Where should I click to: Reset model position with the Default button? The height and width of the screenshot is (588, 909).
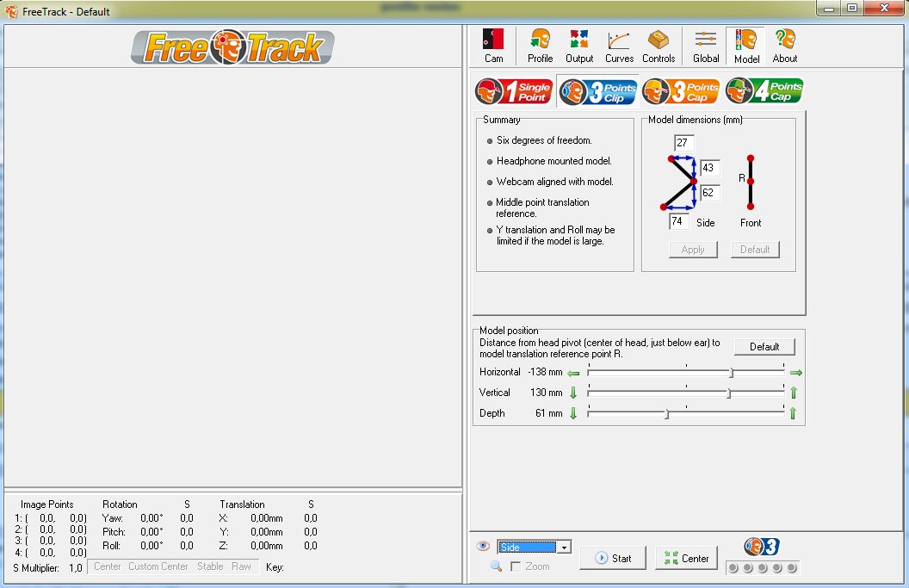click(764, 347)
